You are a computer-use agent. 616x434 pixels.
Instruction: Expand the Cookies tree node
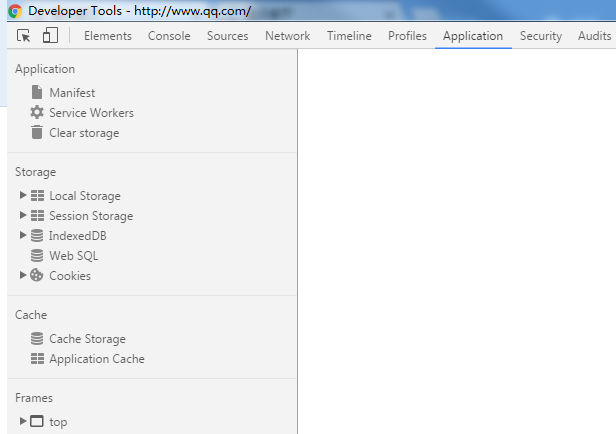coord(23,275)
